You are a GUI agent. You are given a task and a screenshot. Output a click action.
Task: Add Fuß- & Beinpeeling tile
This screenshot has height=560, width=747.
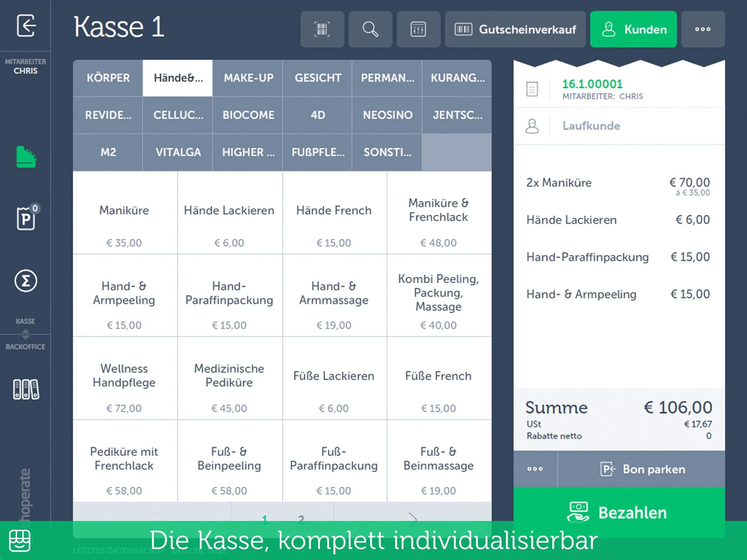pos(230,461)
